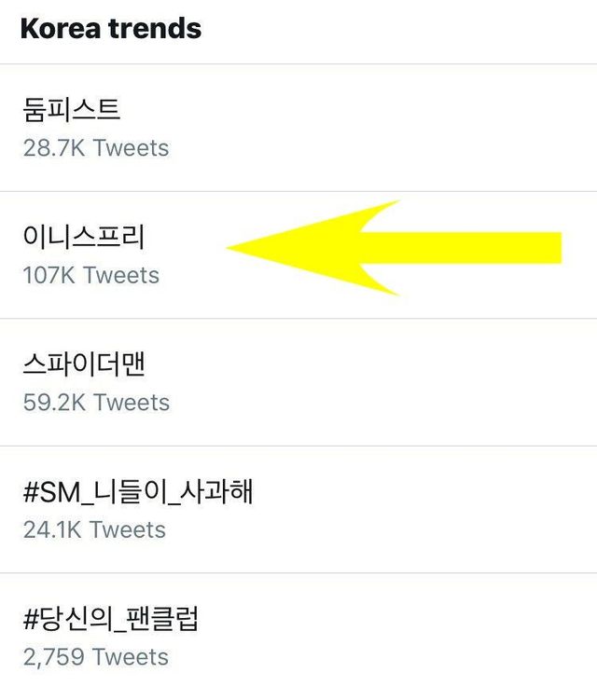
Task: Select the 이니스프리 trending topic
Action: [83, 237]
